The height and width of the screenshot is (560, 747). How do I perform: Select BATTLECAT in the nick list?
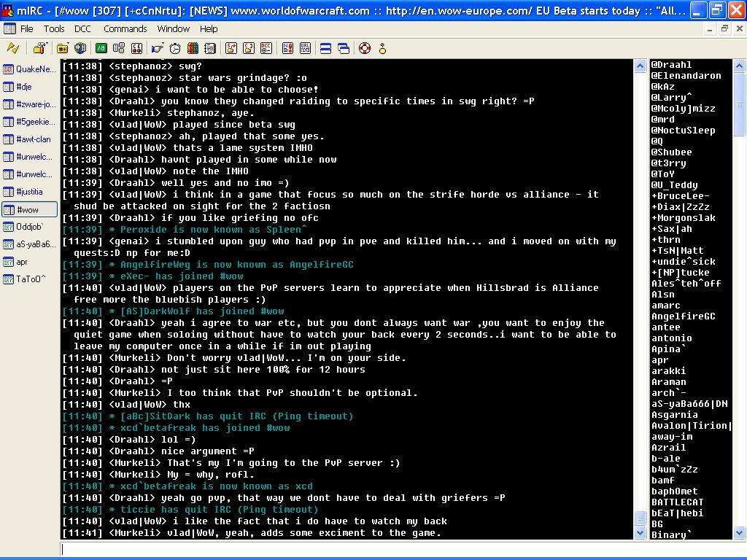677,502
